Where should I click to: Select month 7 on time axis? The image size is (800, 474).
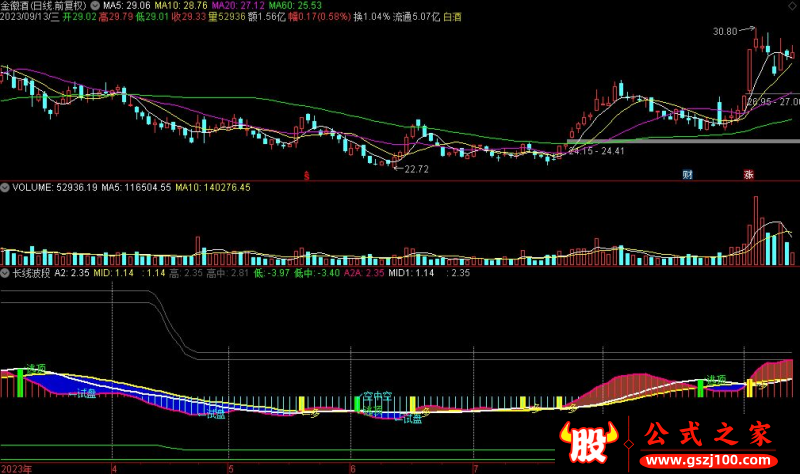(x=476, y=468)
